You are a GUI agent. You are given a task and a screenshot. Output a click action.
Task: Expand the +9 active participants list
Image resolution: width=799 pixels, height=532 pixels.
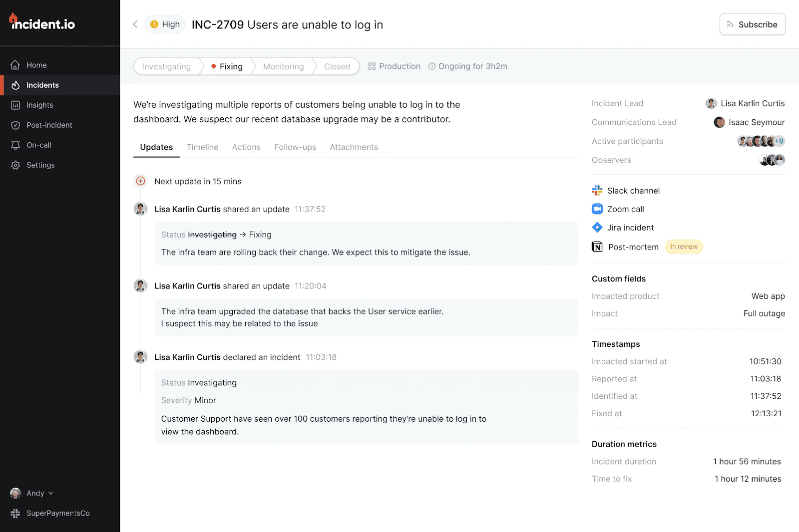[x=779, y=141]
